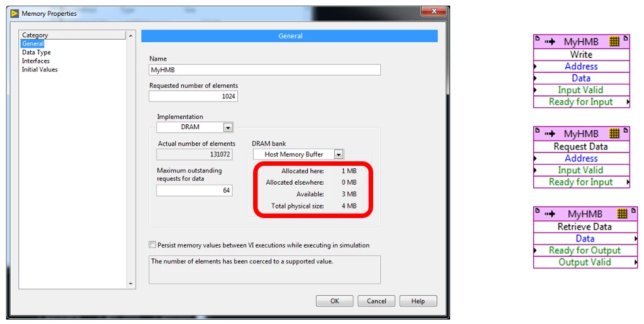Select Interfaces category
This screenshot has width=644, height=324.
[35, 61]
